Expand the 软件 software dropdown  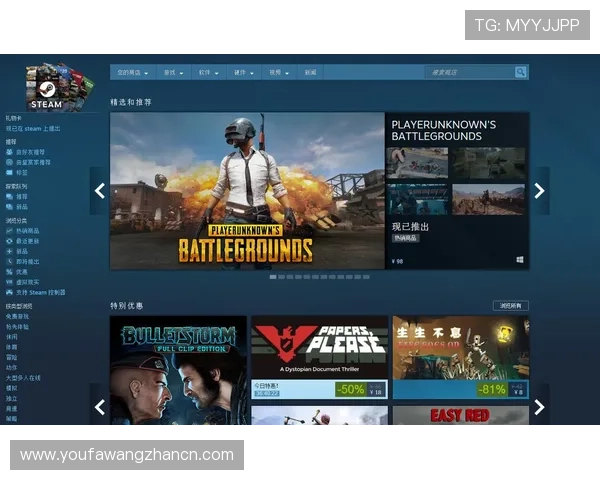pos(209,72)
